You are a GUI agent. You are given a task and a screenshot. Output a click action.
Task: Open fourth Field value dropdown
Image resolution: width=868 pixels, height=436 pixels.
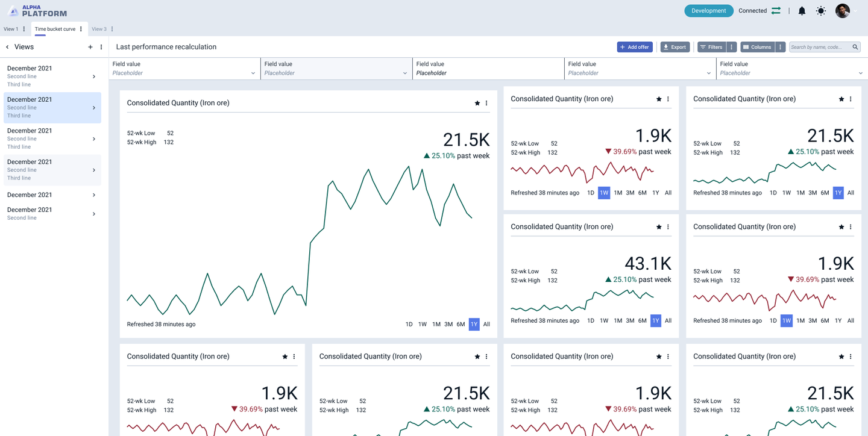(640, 69)
